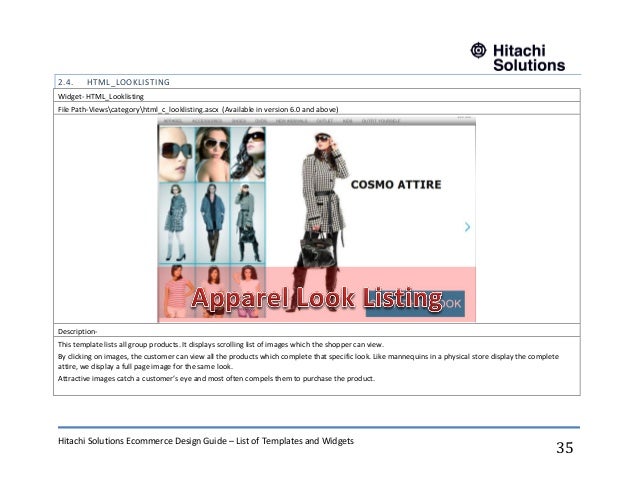Open thumbnail of sunglasses woman with bare shoulder

click(x=212, y=154)
